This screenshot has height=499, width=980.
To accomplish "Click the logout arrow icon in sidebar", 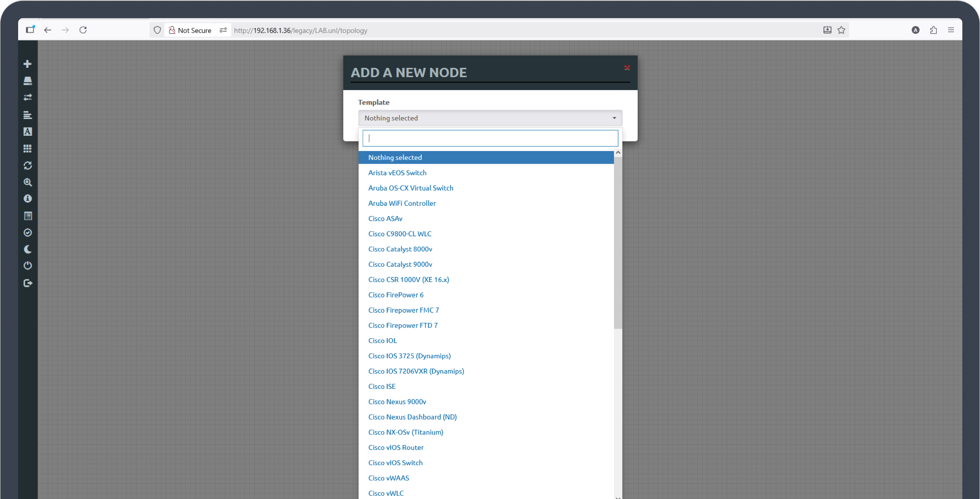I will click(x=27, y=283).
